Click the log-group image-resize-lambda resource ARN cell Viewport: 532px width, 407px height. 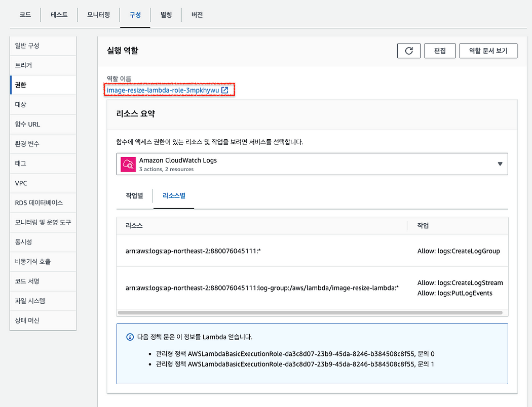pyautogui.click(x=262, y=288)
